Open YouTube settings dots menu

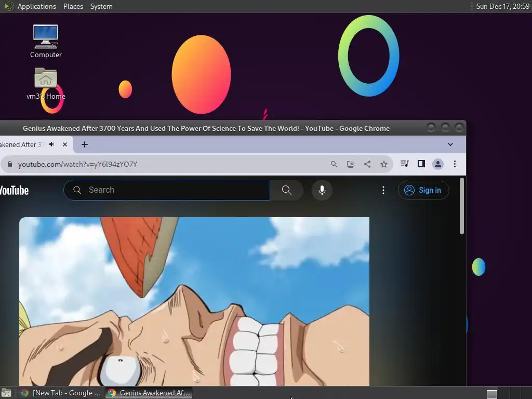click(383, 190)
